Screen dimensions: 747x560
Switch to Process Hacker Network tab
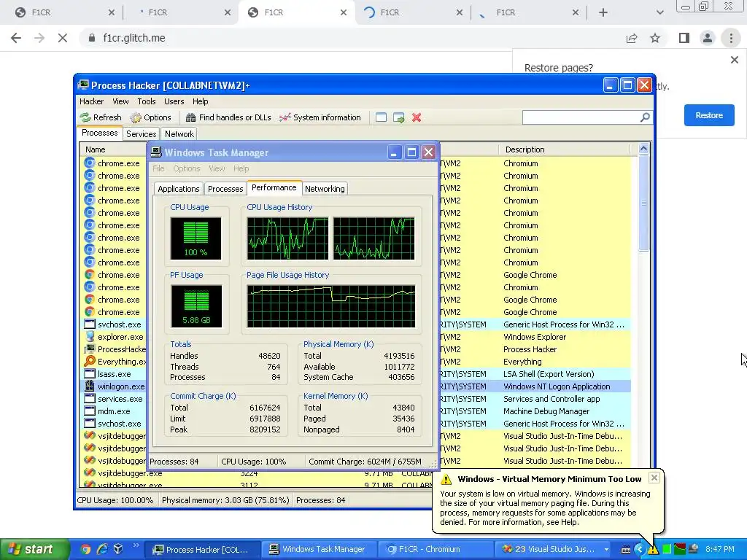coord(179,134)
